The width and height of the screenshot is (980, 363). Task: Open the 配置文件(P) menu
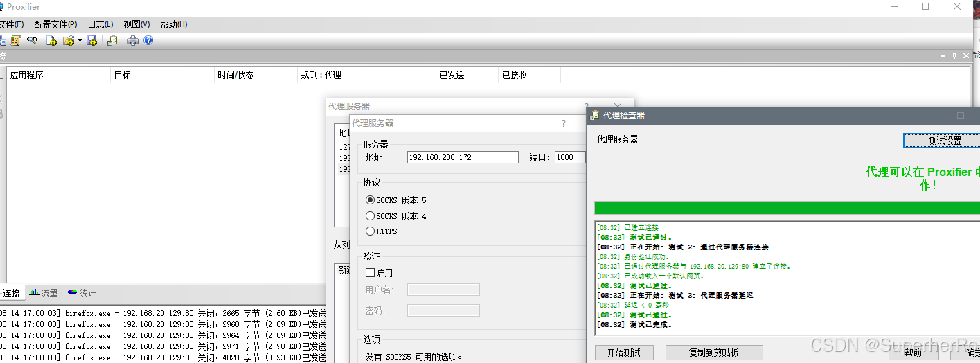(x=55, y=24)
